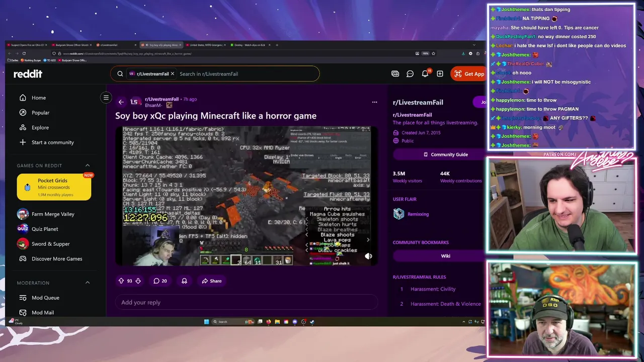Image resolution: width=644 pixels, height=362 pixels.
Task: Click the Add your reply box
Action: pyautogui.click(x=247, y=302)
